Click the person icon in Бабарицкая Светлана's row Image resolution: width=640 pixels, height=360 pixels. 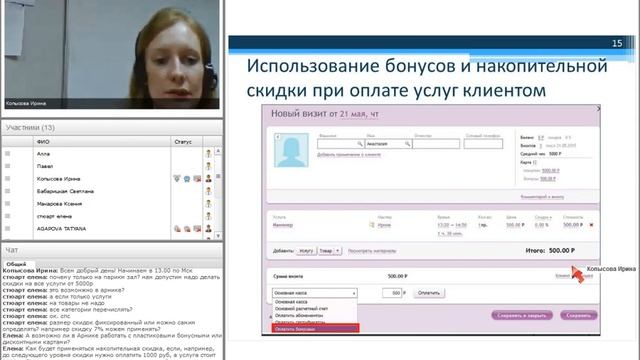pyautogui.click(x=209, y=191)
